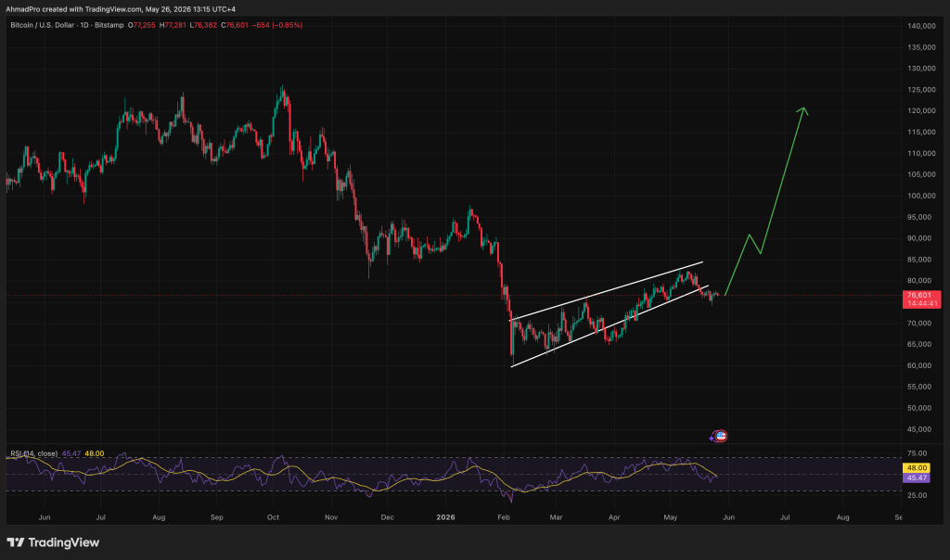Click the 55,000 price scale label
The width and height of the screenshot is (950, 560).
[919, 387]
